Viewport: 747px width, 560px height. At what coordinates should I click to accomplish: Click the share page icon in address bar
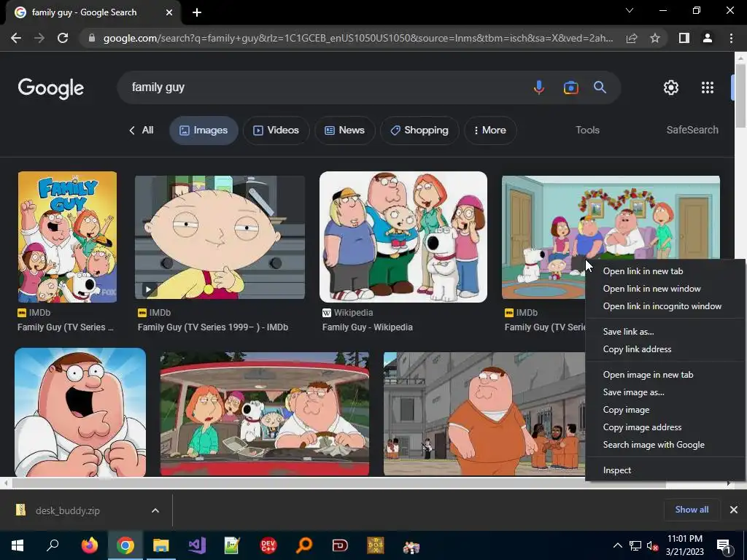[632, 38]
